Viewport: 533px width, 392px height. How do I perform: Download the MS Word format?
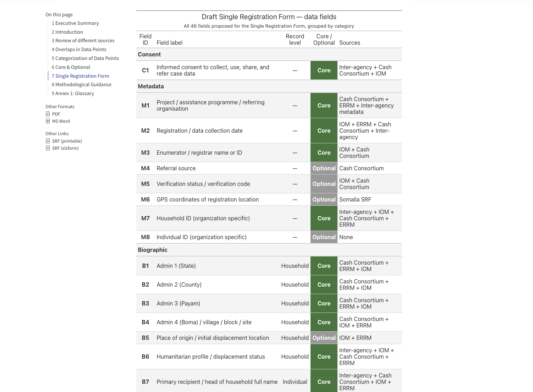61,121
